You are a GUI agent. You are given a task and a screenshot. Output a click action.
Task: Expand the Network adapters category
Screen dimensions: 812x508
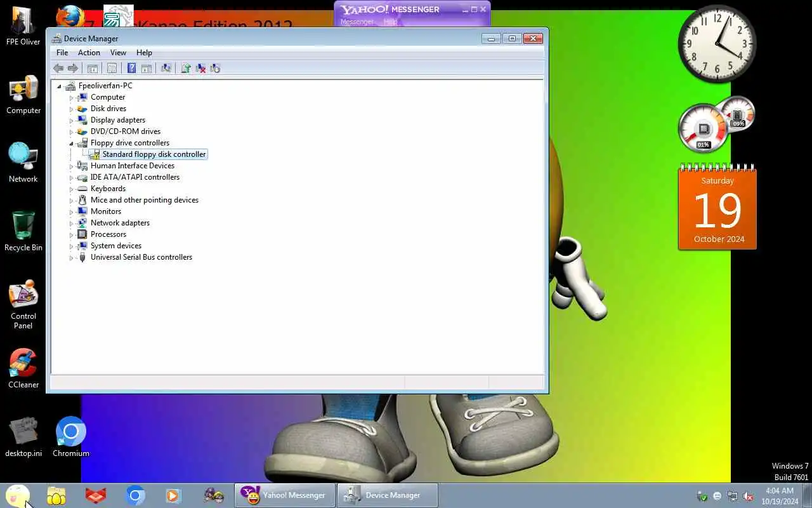[72, 224]
